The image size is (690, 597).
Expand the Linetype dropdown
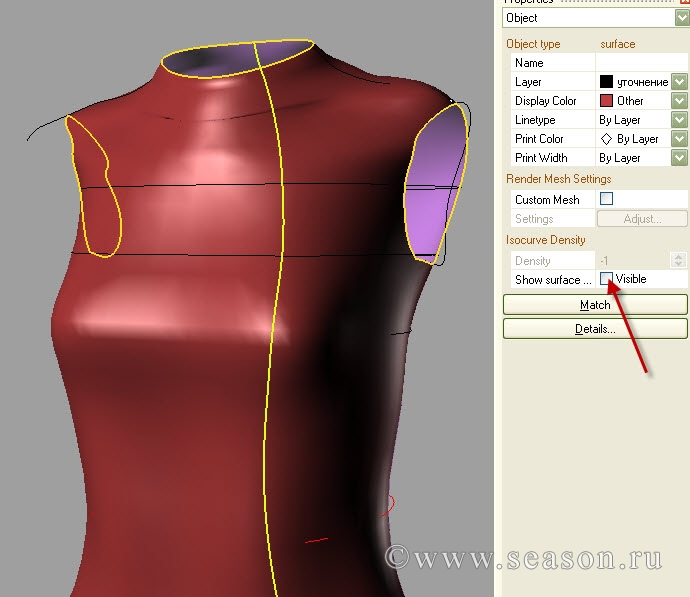pyautogui.click(x=679, y=120)
